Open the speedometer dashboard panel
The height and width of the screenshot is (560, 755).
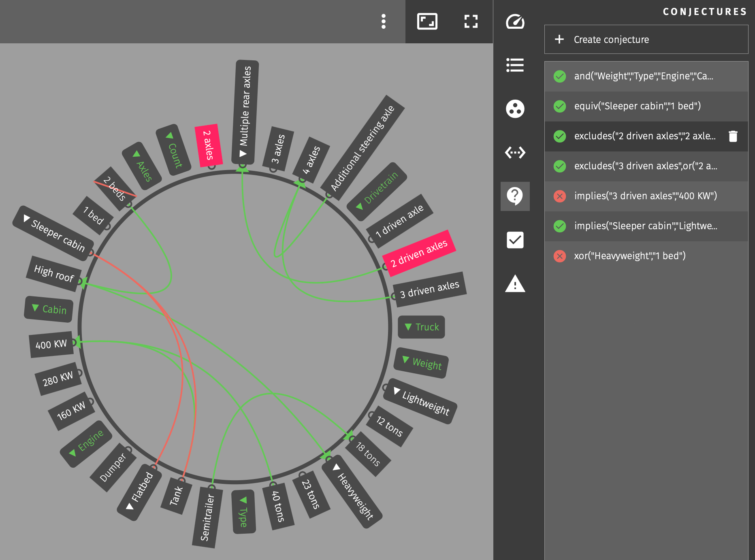click(515, 21)
